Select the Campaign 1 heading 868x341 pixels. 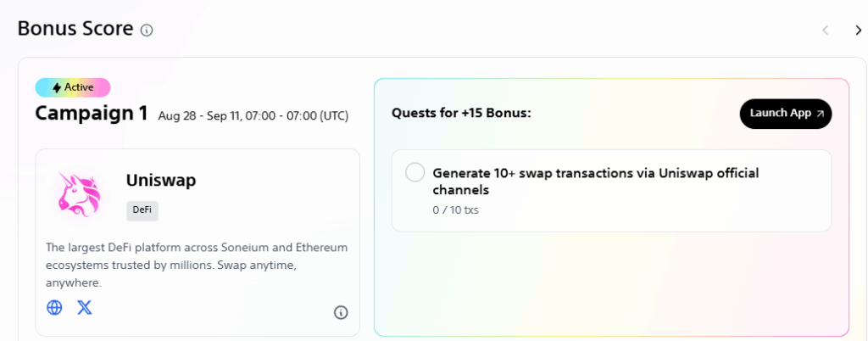pos(92,114)
